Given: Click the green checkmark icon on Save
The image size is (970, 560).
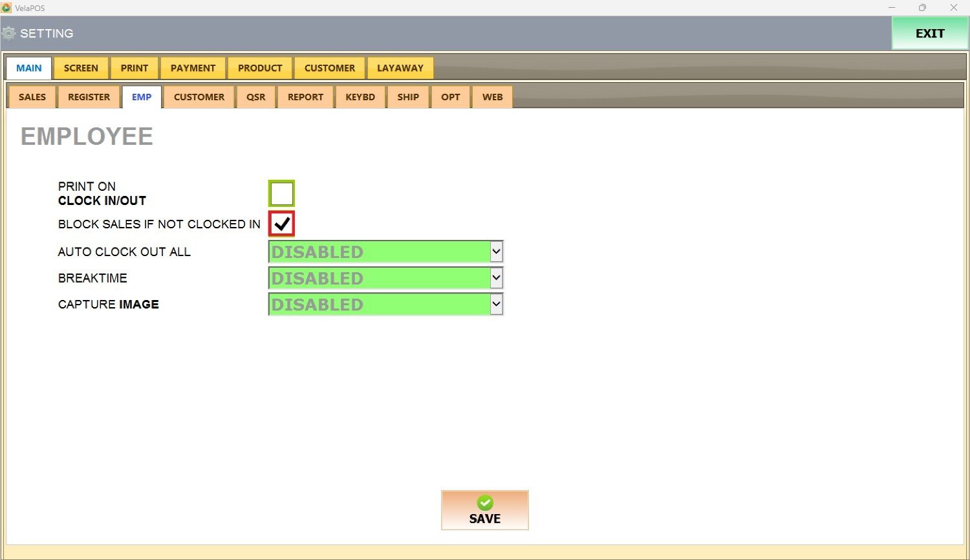Looking at the screenshot, I should [485, 502].
